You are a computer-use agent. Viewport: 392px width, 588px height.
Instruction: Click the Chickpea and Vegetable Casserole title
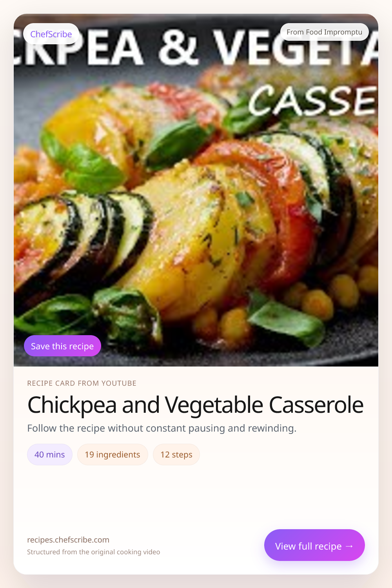195,405
